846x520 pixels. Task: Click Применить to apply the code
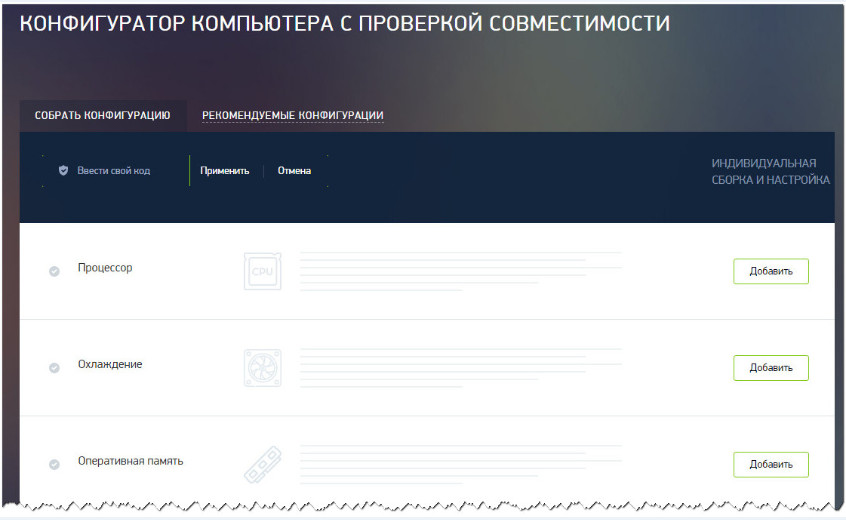(x=224, y=170)
